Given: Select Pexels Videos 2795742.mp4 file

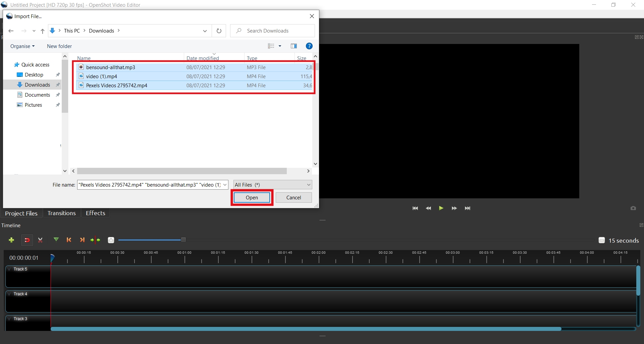Looking at the screenshot, I should point(194,85).
